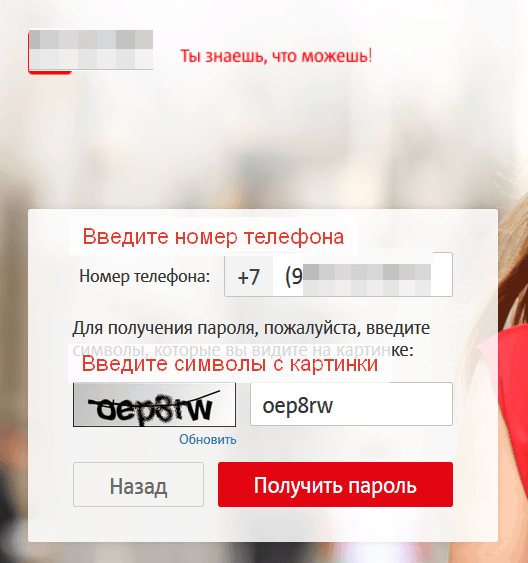The width and height of the screenshot is (528, 563).
Task: Focus the captcha field containing oep8rw
Action: click(351, 404)
